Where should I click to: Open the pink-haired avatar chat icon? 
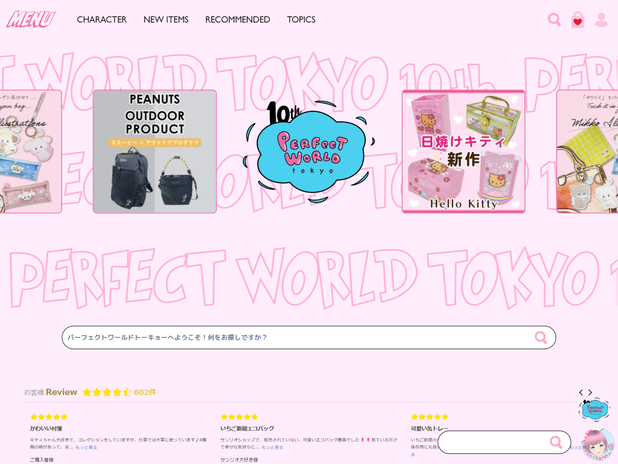click(x=598, y=445)
